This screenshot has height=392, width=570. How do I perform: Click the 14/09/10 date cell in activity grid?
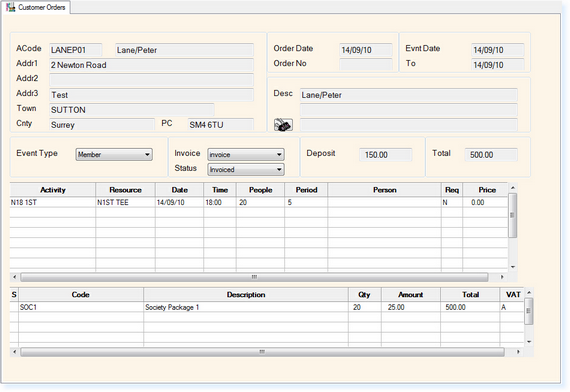pos(180,203)
